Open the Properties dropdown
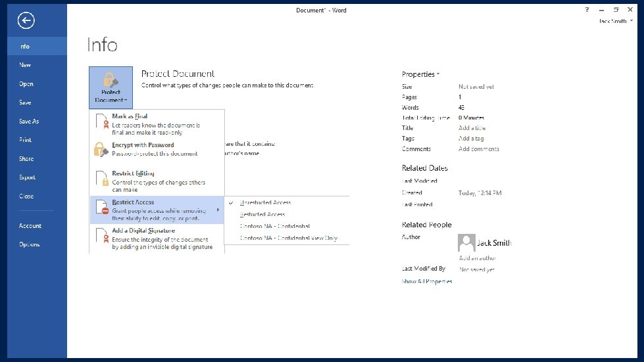The image size is (644, 362). click(420, 74)
